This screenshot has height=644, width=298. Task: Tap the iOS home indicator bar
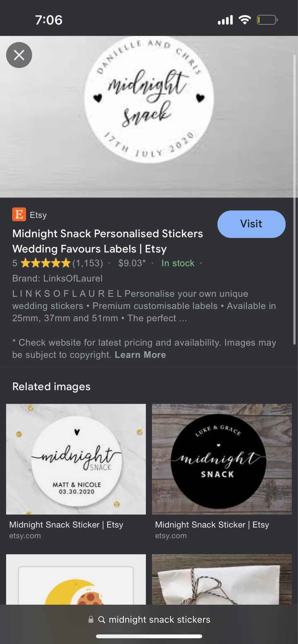pyautogui.click(x=149, y=636)
